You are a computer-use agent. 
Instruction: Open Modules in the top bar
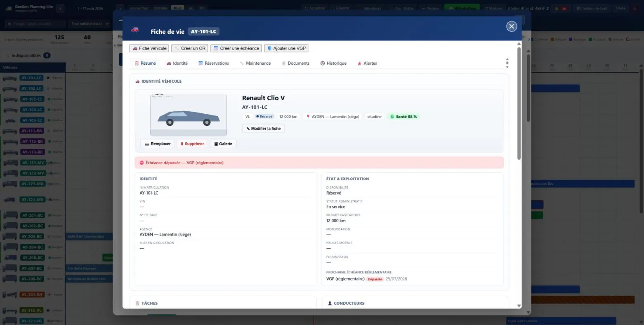493,8
